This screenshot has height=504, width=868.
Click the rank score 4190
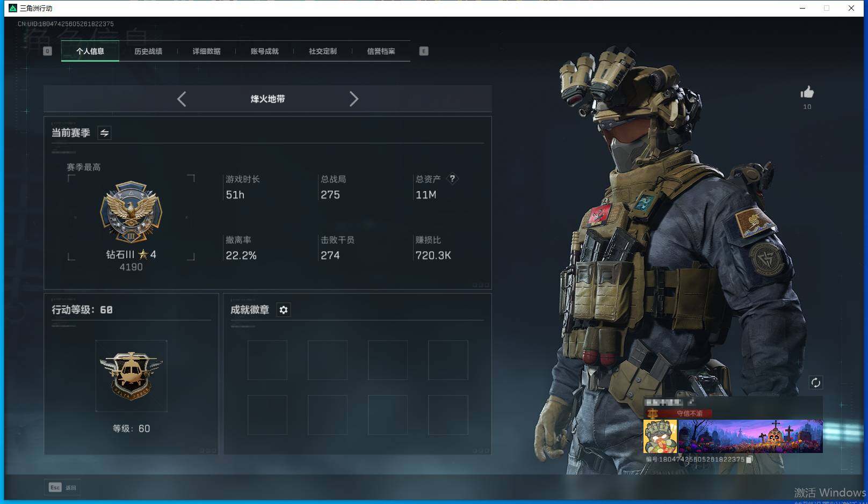131,267
